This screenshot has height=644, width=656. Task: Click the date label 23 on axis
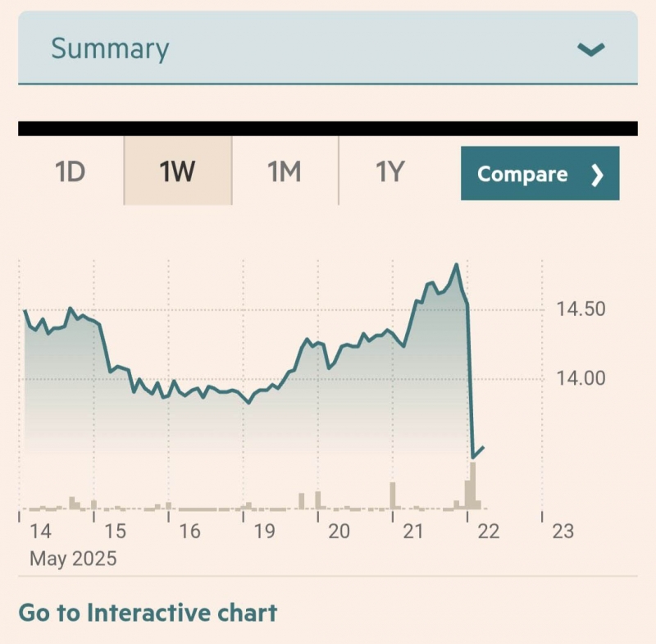563,531
